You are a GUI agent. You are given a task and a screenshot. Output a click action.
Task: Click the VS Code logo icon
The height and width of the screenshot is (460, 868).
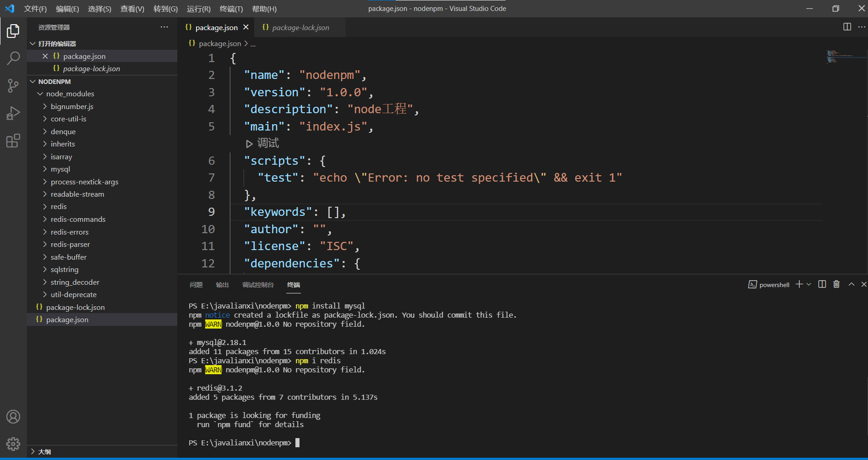[x=10, y=9]
